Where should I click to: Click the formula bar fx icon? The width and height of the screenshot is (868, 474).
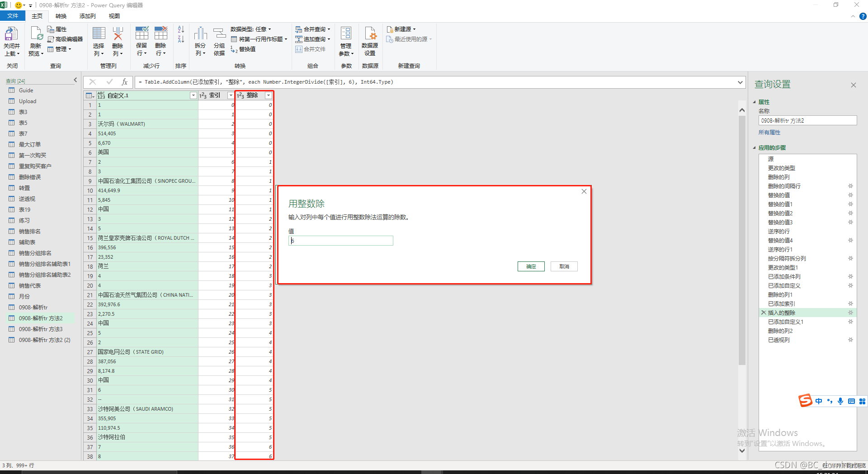[124, 82]
